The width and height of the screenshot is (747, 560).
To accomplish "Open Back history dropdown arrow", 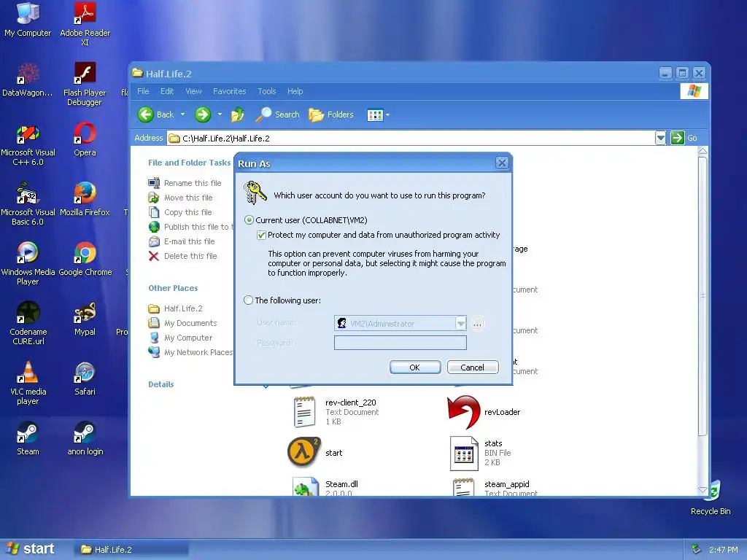I will (x=182, y=114).
